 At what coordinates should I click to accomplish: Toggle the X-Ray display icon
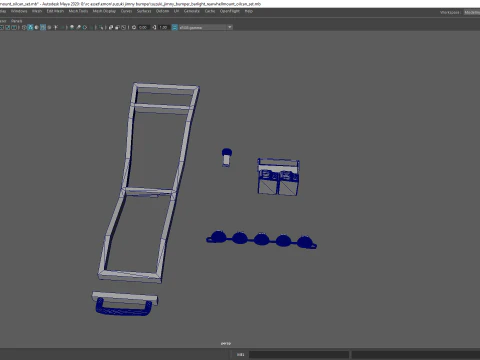click(111, 27)
